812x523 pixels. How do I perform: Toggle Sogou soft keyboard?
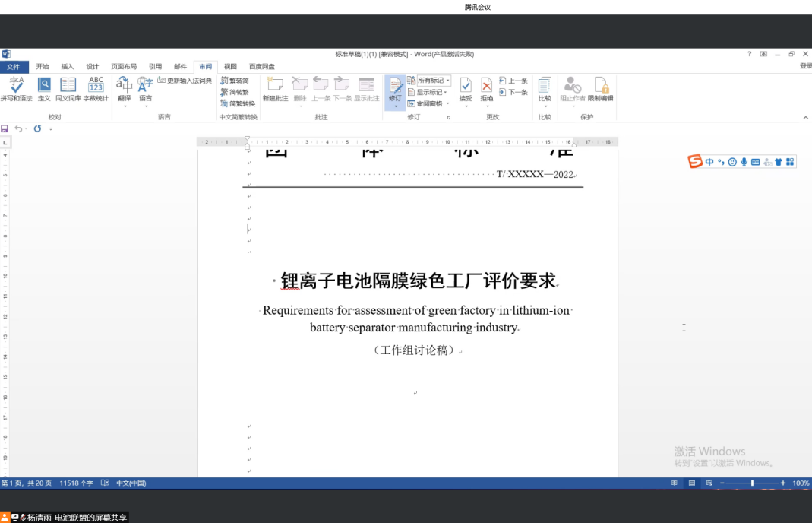pyautogui.click(x=756, y=162)
